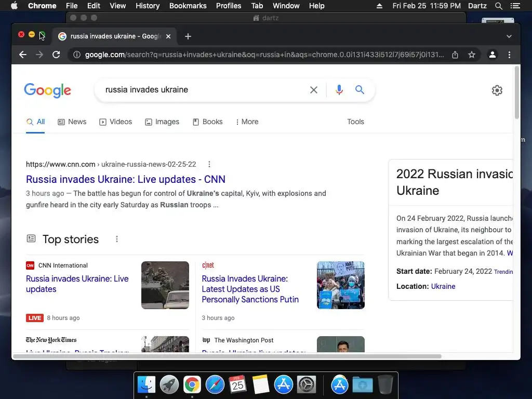Open the Bookmarks menu
Image resolution: width=532 pixels, height=399 pixels.
[188, 6]
